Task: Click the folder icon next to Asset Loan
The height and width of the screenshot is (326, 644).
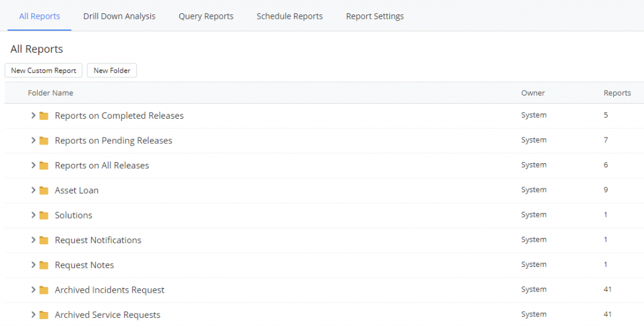Action: tap(43, 190)
